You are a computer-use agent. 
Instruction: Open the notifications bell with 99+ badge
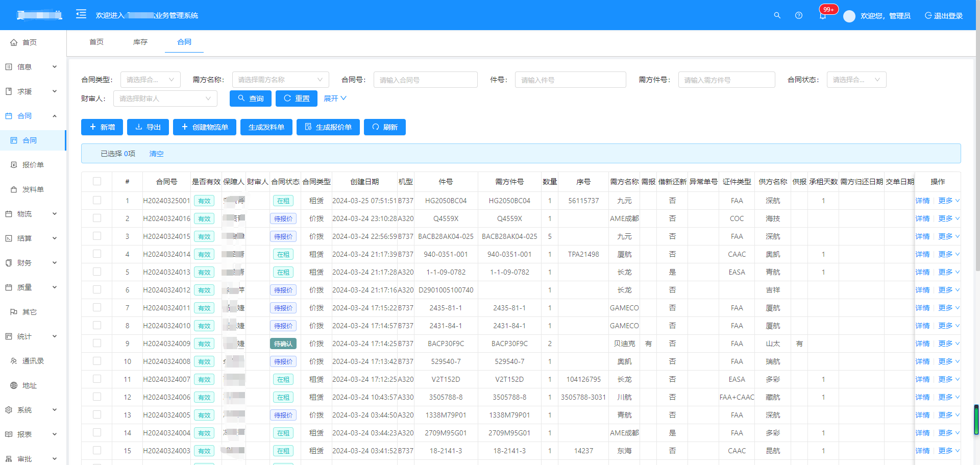click(x=823, y=15)
